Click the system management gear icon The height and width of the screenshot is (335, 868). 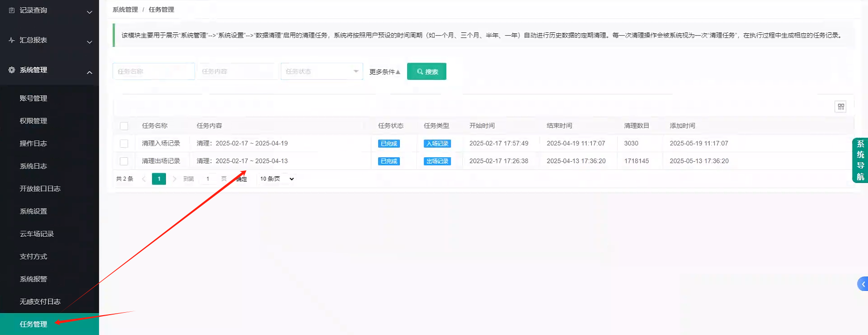12,70
